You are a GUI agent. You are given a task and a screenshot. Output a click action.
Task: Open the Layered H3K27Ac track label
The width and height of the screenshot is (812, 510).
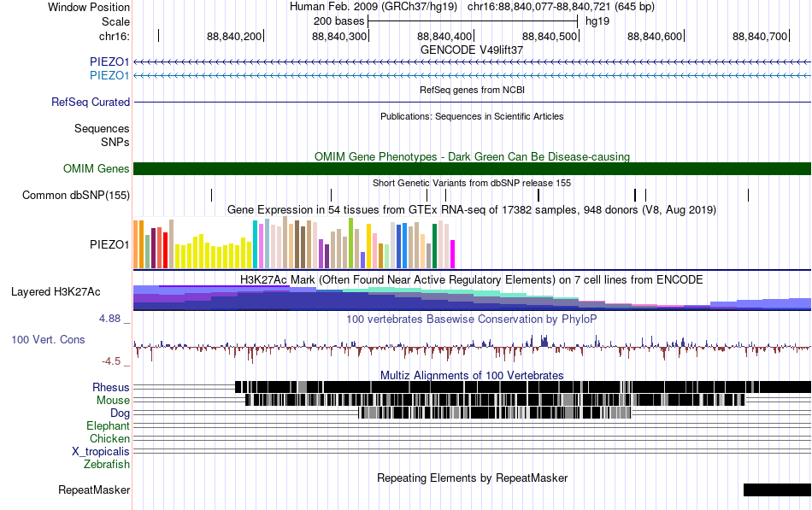[56, 292]
